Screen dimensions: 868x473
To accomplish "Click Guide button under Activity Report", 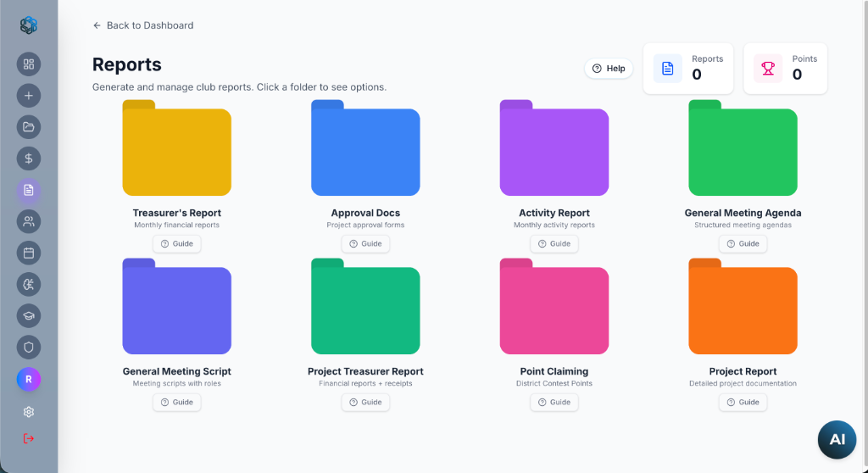I will (554, 244).
